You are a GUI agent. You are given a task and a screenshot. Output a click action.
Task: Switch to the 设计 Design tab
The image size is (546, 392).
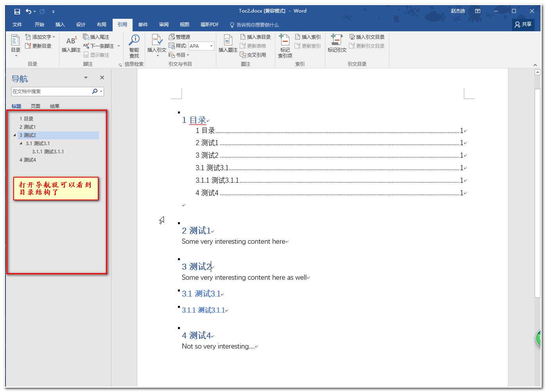81,25
